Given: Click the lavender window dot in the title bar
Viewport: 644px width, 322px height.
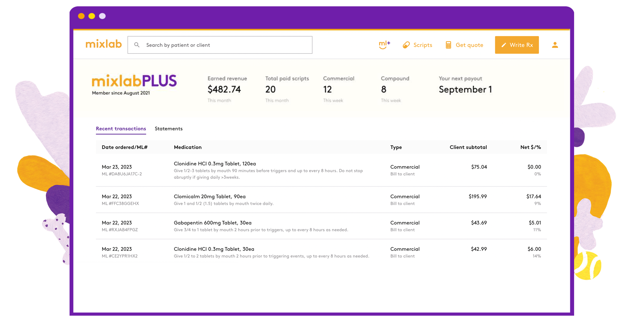Looking at the screenshot, I should pos(102,16).
